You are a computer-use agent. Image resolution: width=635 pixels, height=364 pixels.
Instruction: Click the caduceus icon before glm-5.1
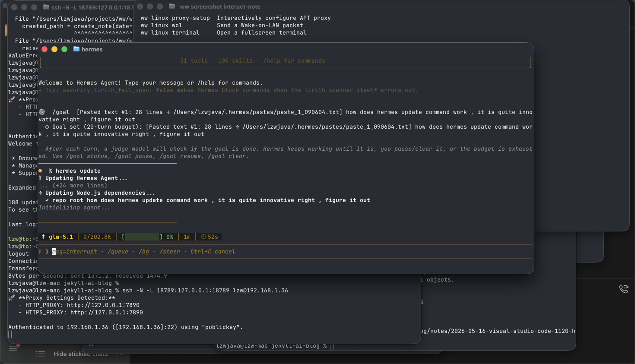(x=43, y=237)
